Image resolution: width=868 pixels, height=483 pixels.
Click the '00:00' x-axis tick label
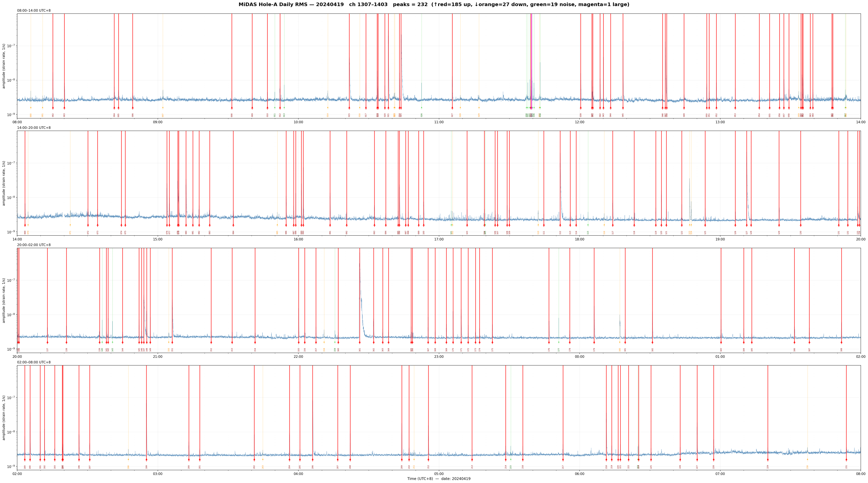[x=580, y=357]
